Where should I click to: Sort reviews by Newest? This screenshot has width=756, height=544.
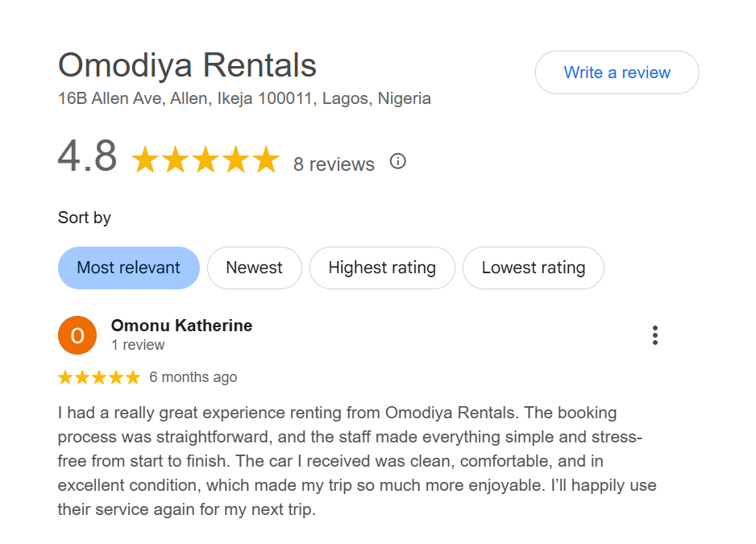click(254, 268)
